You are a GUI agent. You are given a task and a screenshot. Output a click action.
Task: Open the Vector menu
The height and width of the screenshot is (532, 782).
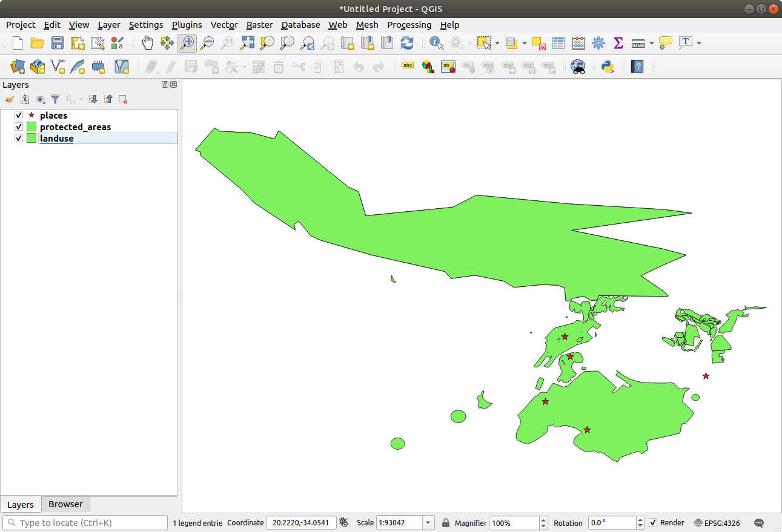click(x=224, y=25)
